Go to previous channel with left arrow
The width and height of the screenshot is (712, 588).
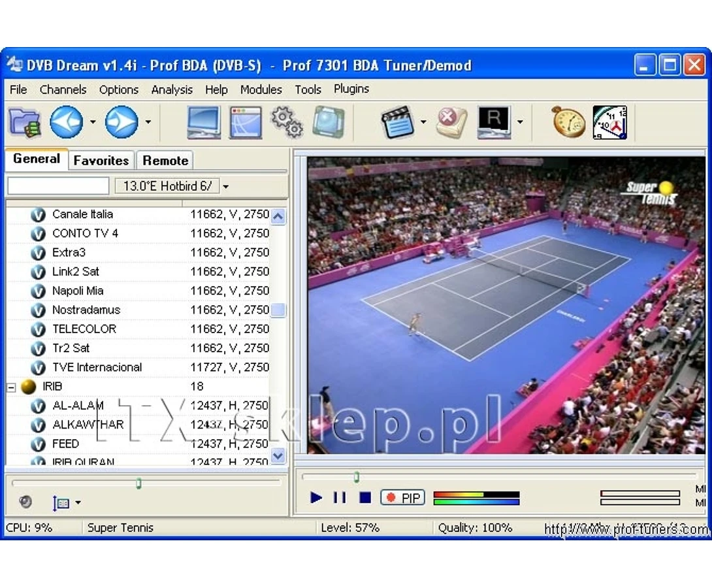(66, 122)
